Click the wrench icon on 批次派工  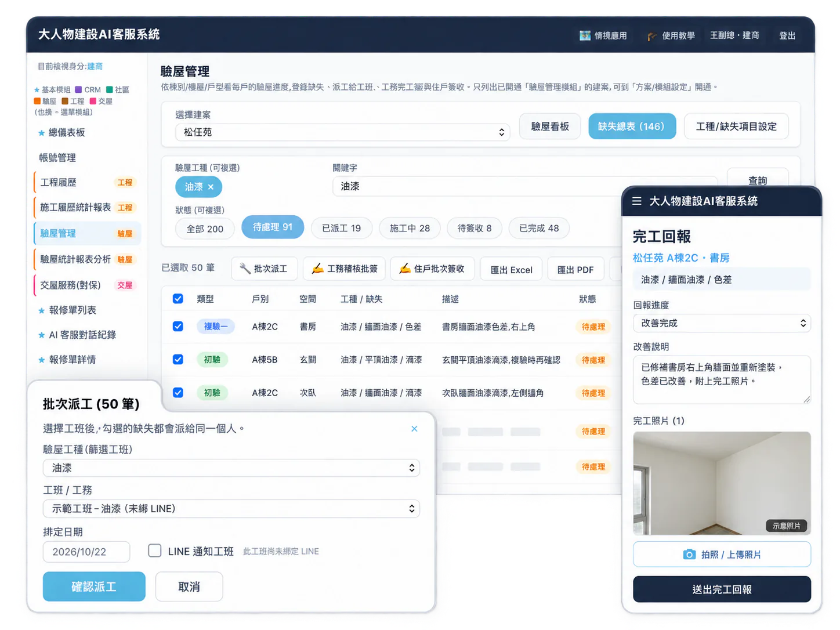pos(245,269)
